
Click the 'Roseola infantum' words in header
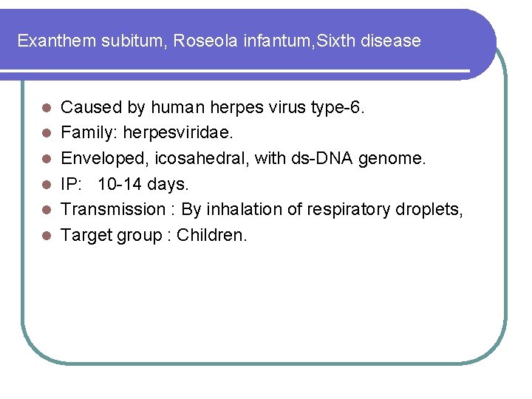pyautogui.click(x=242, y=41)
